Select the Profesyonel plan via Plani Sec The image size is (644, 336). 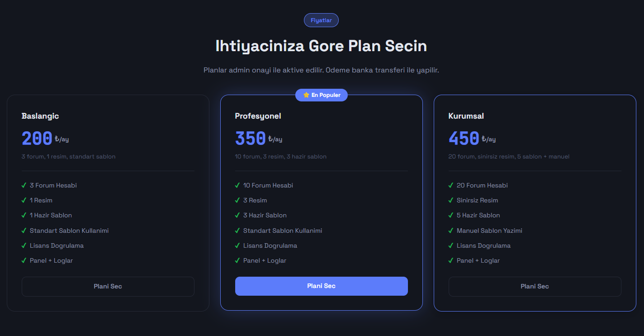point(322,286)
